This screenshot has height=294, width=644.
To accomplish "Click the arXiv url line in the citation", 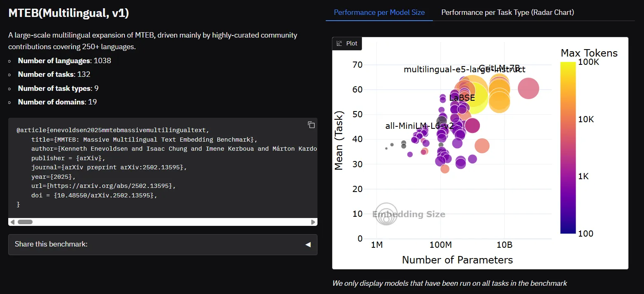I will [103, 186].
